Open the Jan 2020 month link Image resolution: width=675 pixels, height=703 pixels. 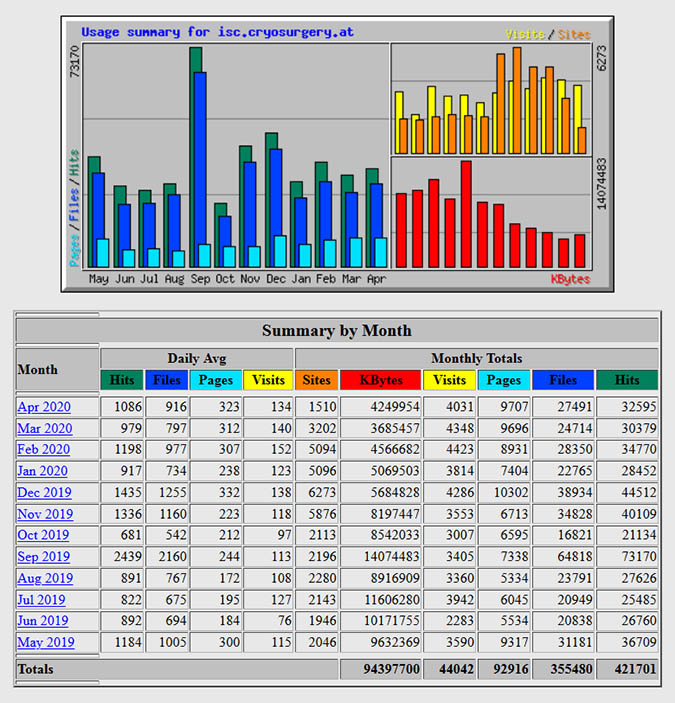tap(43, 471)
